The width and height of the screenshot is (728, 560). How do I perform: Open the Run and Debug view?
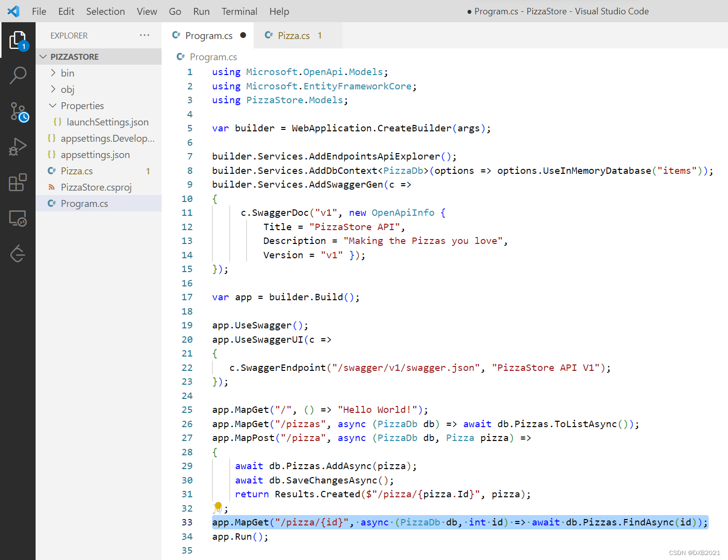pyautogui.click(x=18, y=147)
